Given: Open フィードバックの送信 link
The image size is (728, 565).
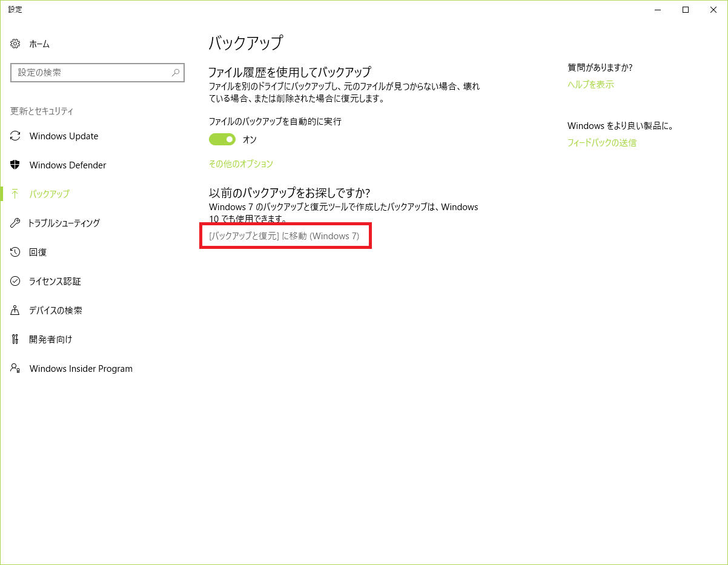Looking at the screenshot, I should [601, 143].
